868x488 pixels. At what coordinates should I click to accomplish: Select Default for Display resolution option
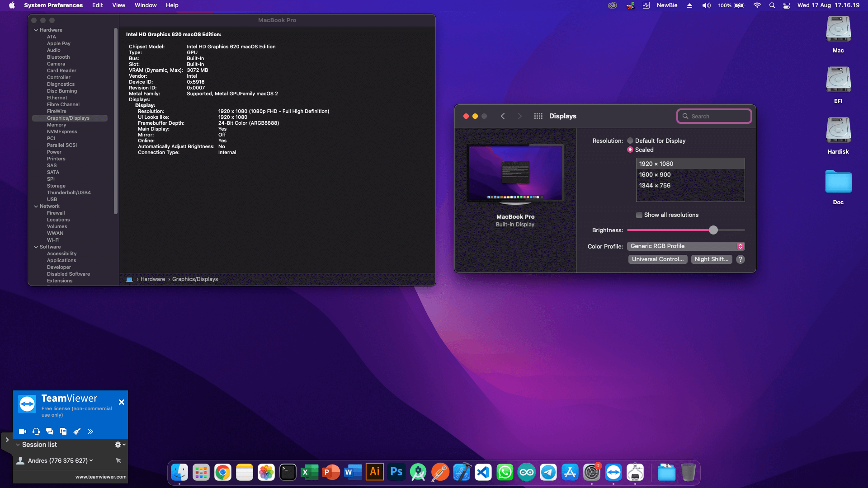pos(630,141)
